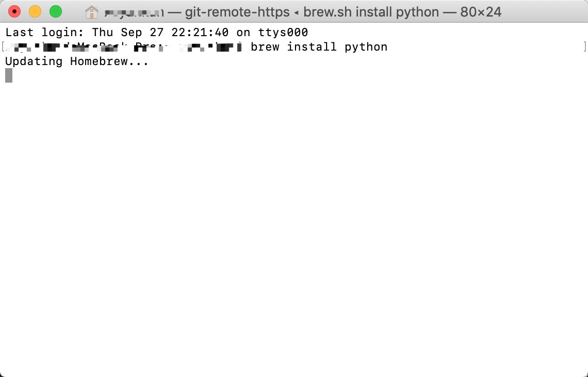Click the green full-screen traffic light icon
588x377 pixels.
[x=57, y=11]
